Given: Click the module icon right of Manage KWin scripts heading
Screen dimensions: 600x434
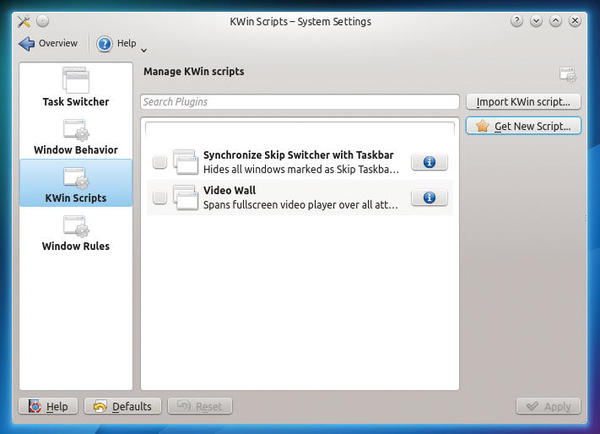Looking at the screenshot, I should pos(568,74).
